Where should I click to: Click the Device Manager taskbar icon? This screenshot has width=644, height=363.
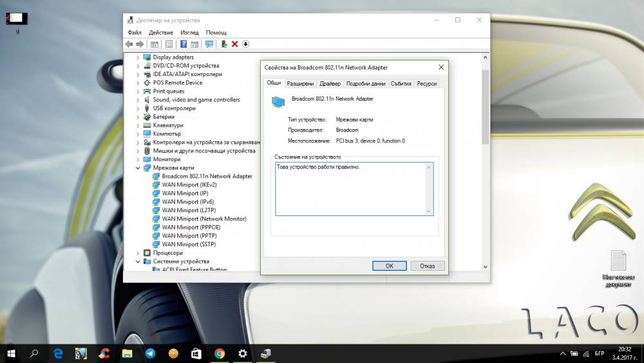[x=266, y=353]
